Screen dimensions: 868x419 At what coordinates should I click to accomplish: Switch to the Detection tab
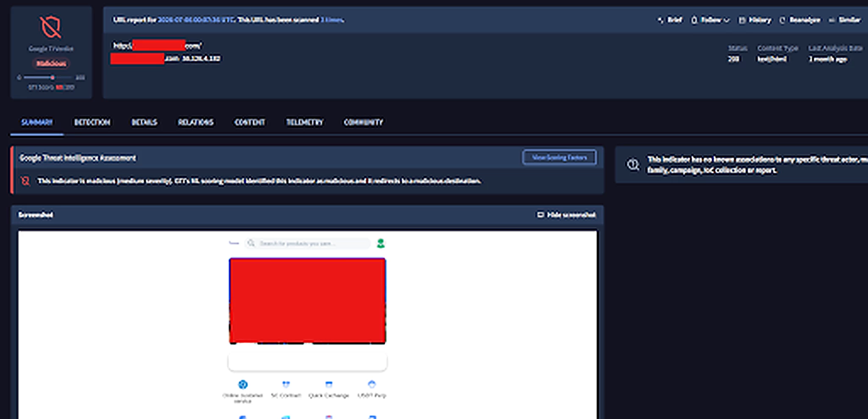(92, 122)
